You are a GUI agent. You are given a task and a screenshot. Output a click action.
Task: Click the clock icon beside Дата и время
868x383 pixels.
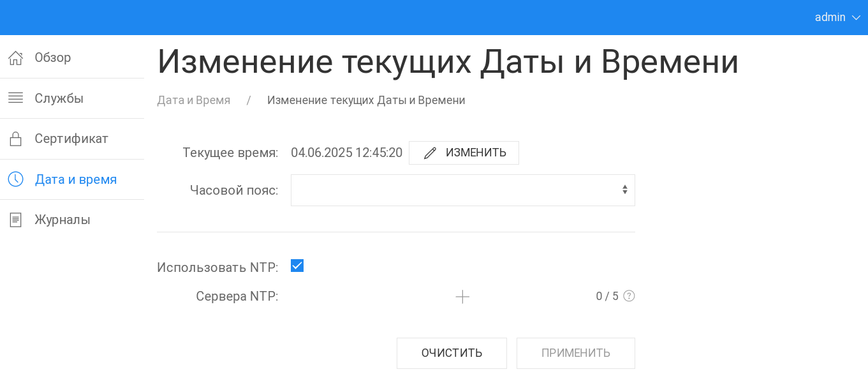click(x=15, y=179)
